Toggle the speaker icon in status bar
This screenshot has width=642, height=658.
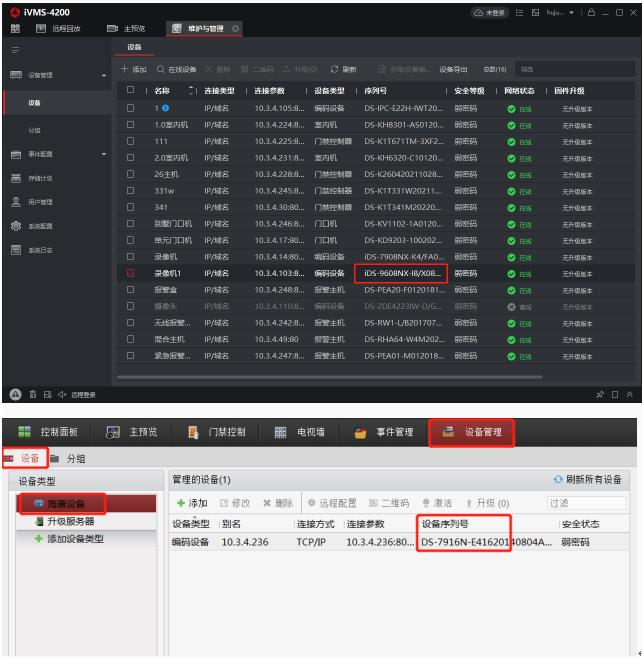[x=62, y=394]
